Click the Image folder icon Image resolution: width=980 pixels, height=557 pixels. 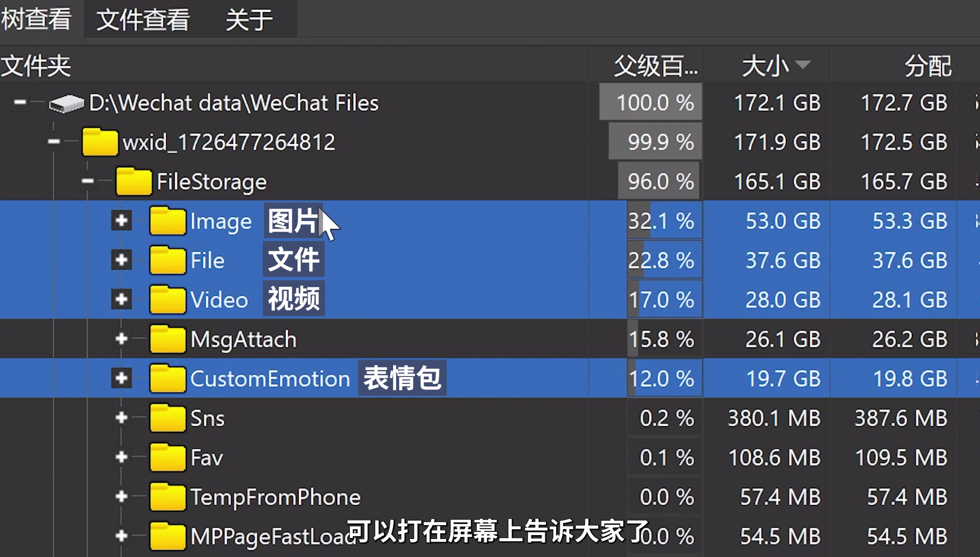click(167, 221)
